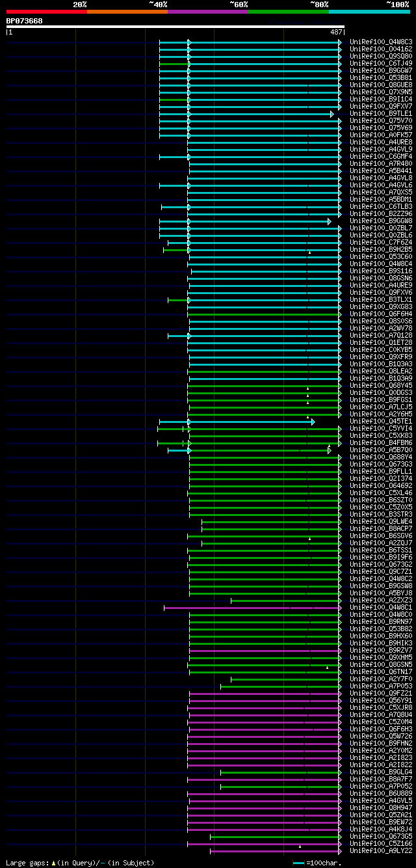Image resolution: width=416 pixels, height=868 pixels.
Task: Select hit label UniRef100_Q45TE1
Action: tap(381, 421)
